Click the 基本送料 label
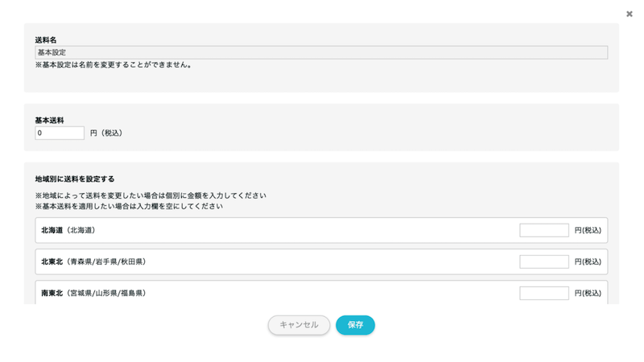 [x=50, y=121]
